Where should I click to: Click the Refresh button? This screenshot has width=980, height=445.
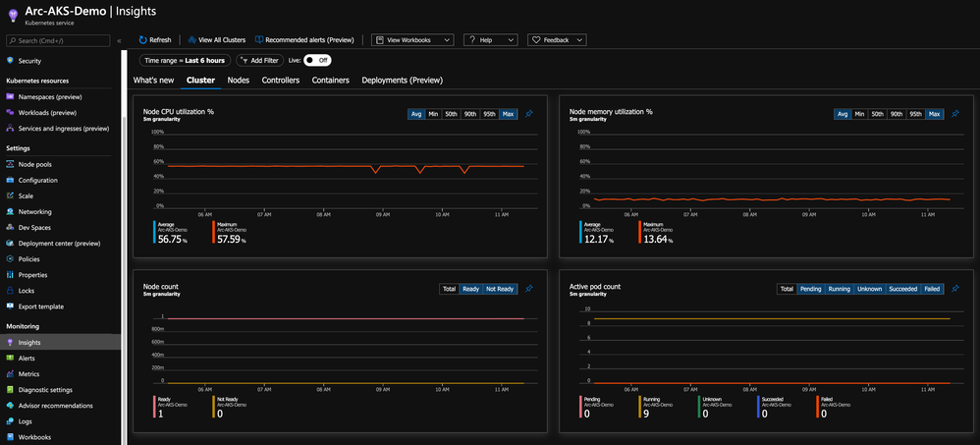click(x=155, y=40)
